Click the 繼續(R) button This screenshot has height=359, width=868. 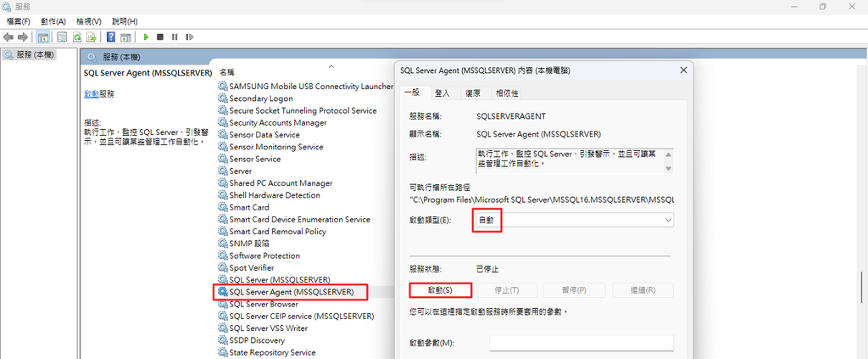click(x=643, y=290)
